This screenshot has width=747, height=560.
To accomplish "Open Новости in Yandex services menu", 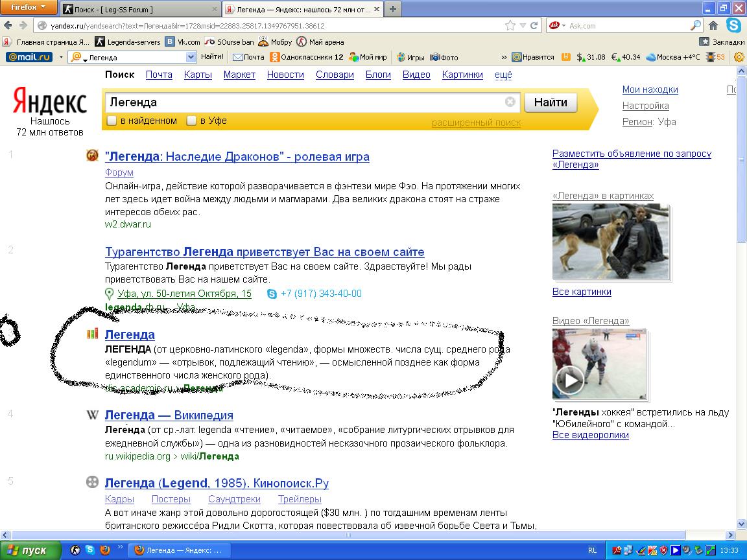I will 285,75.
